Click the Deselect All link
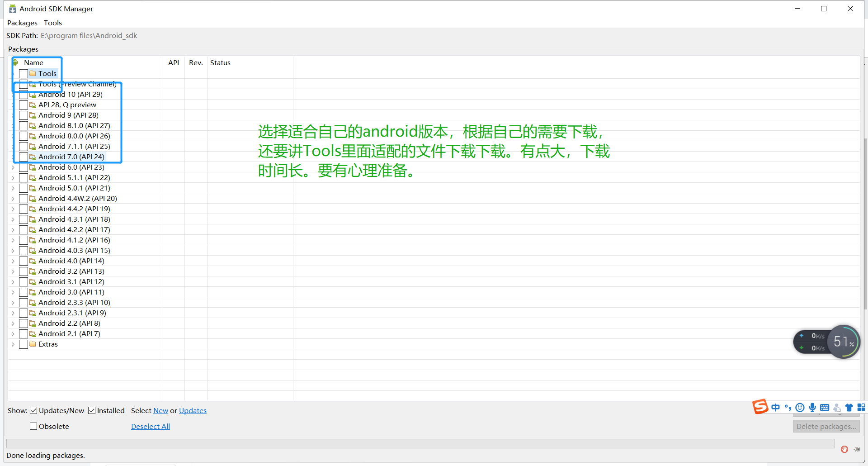Screen dimensions: 868x466 (x=150, y=426)
